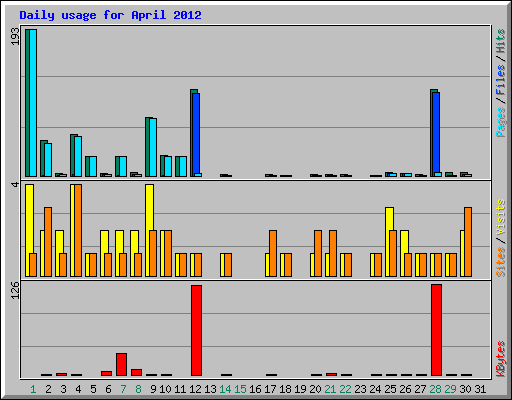512x400 pixels.
Task: Click day label "12" on the x-axis
Action: coord(195,389)
